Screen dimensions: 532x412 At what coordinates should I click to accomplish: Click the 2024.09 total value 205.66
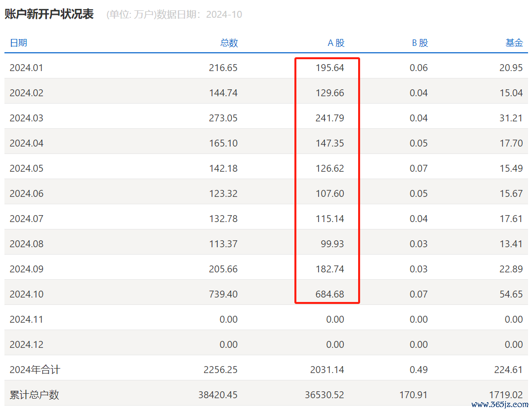223,269
